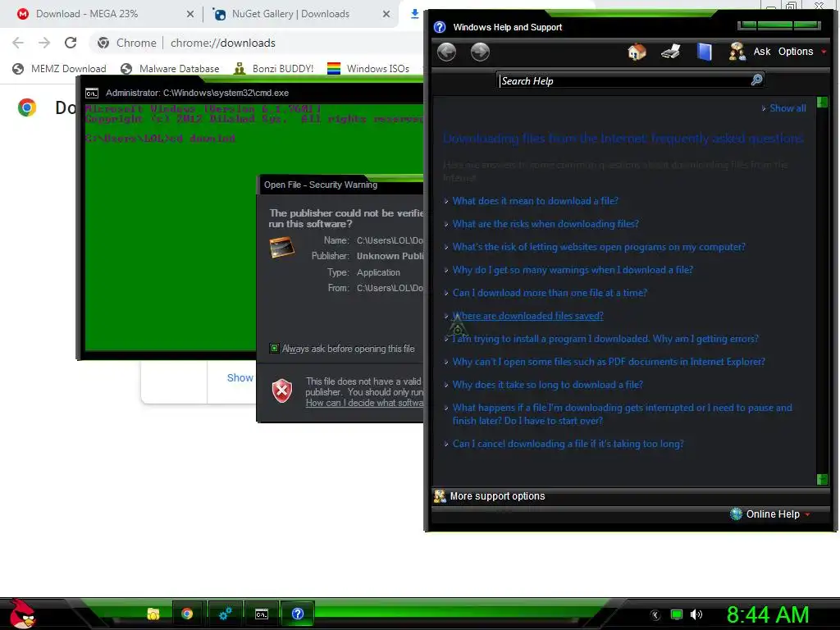This screenshot has width=840, height=630.
Task: Click the Help window title question-mark icon
Action: [x=440, y=27]
